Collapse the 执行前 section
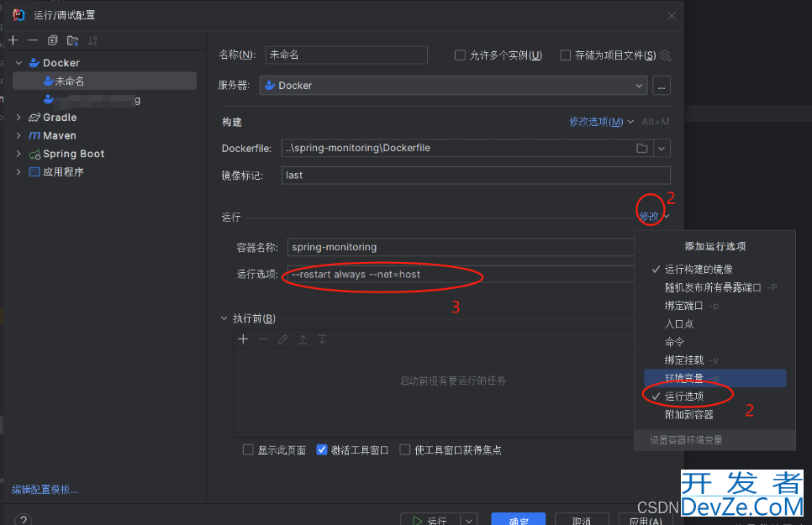 tap(224, 318)
